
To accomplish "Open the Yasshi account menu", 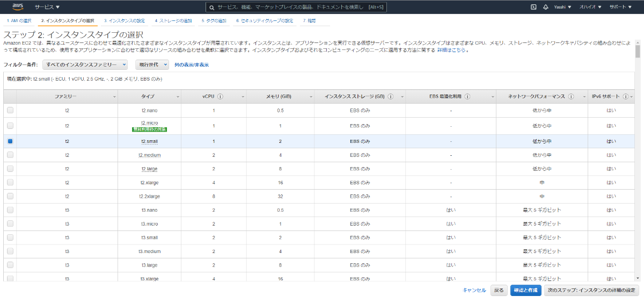I will [x=562, y=8].
